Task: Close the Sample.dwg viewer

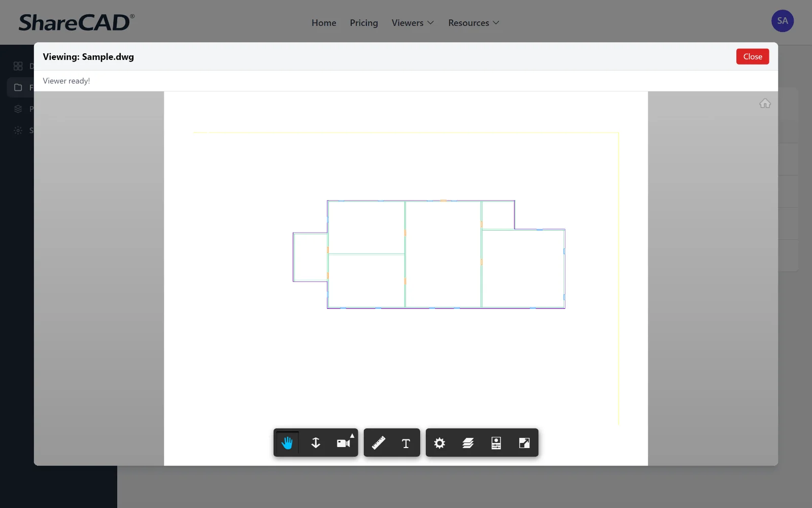Action: tap(753, 56)
